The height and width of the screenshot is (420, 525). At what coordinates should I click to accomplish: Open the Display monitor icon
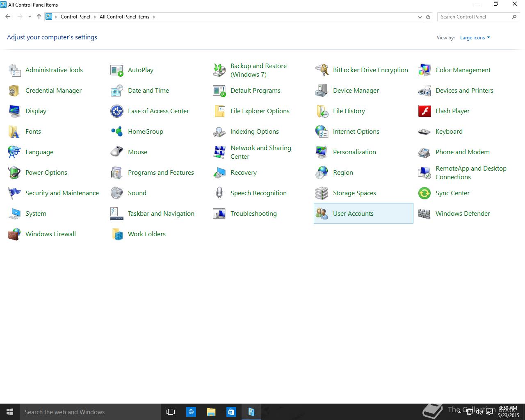click(14, 111)
